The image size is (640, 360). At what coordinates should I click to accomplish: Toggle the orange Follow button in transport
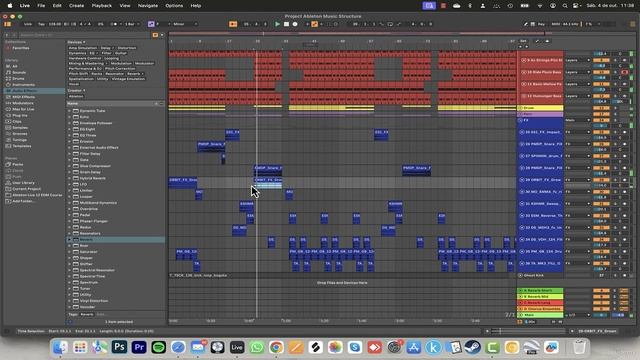(x=233, y=24)
